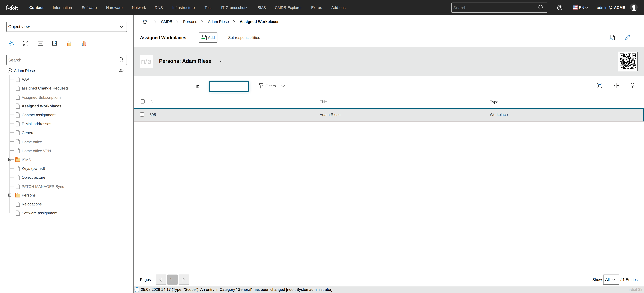Viewport: 644px width, 293px height.
Task: Open the Software menu
Action: tap(89, 8)
